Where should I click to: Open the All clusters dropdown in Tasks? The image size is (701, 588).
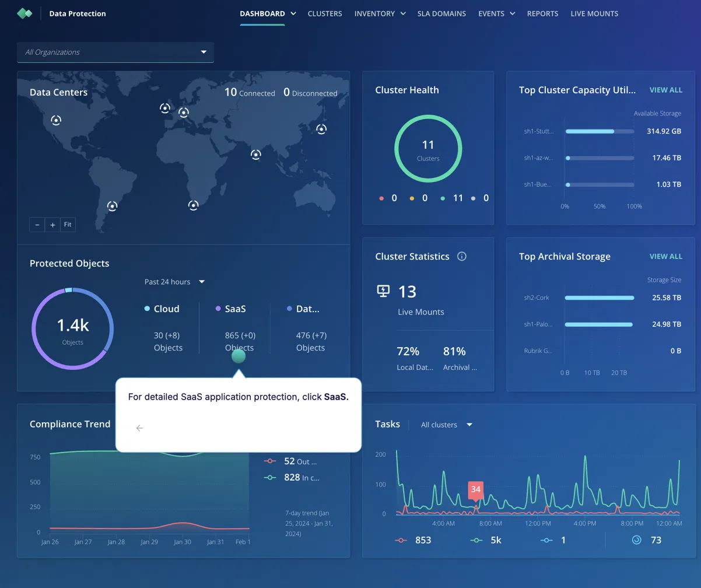(446, 425)
